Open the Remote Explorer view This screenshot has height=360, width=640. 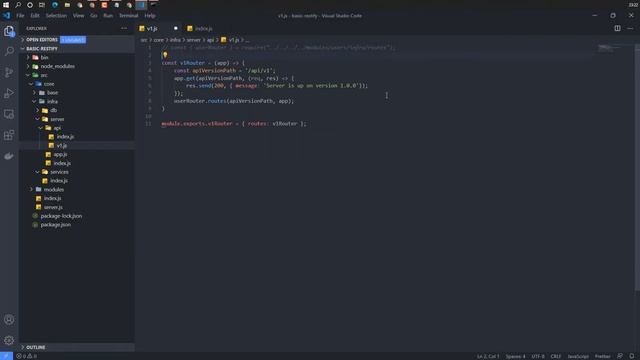pos(9,114)
